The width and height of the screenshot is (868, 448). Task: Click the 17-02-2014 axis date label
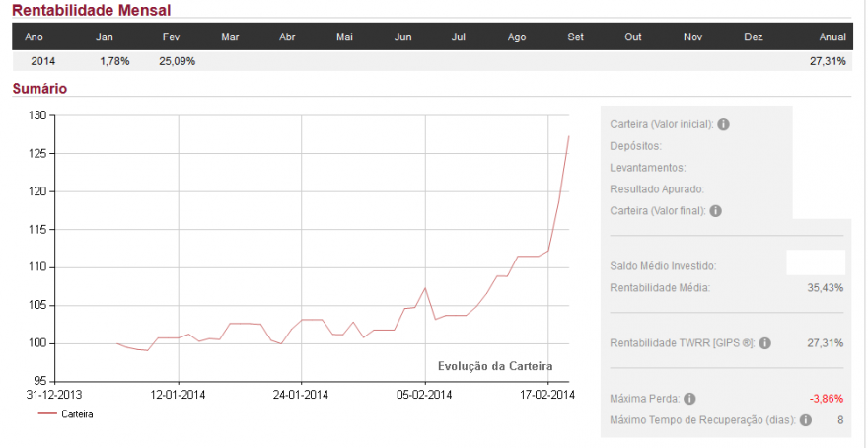click(x=547, y=395)
